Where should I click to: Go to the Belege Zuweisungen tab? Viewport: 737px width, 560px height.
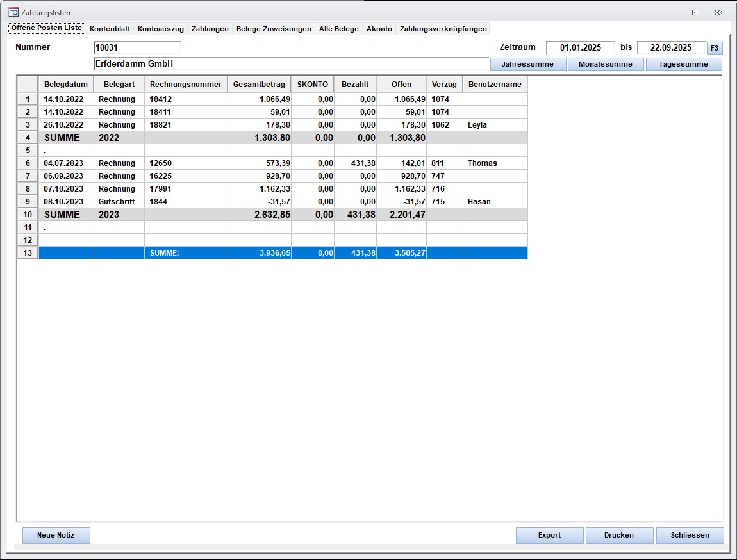point(274,29)
